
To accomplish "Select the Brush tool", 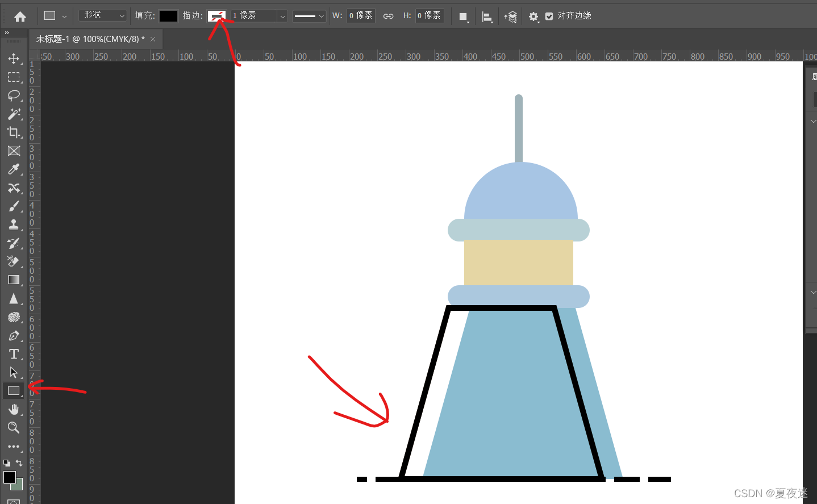I will tap(14, 206).
